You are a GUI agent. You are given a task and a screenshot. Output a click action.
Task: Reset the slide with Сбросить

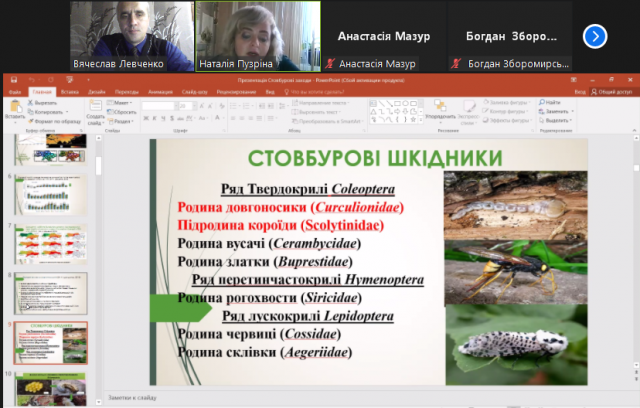(x=122, y=112)
